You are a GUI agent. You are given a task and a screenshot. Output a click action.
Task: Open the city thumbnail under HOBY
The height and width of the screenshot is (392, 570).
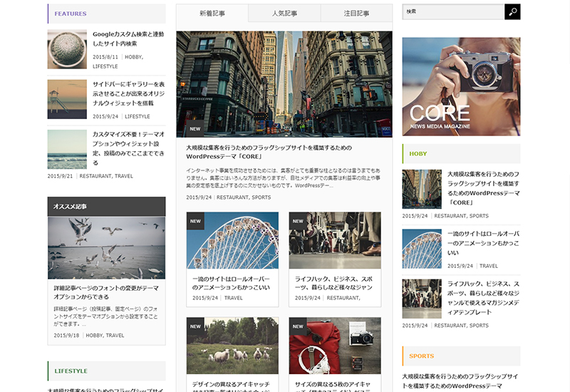pyautogui.click(x=422, y=189)
